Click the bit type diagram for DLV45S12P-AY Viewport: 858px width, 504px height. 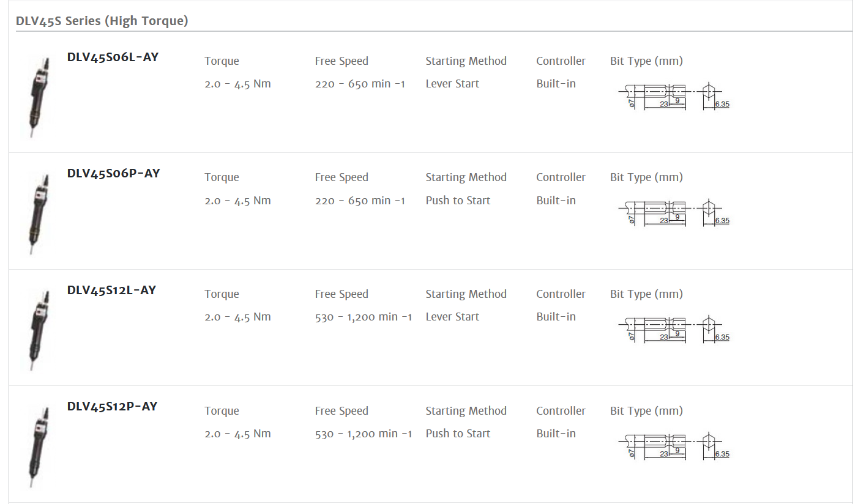(x=674, y=446)
